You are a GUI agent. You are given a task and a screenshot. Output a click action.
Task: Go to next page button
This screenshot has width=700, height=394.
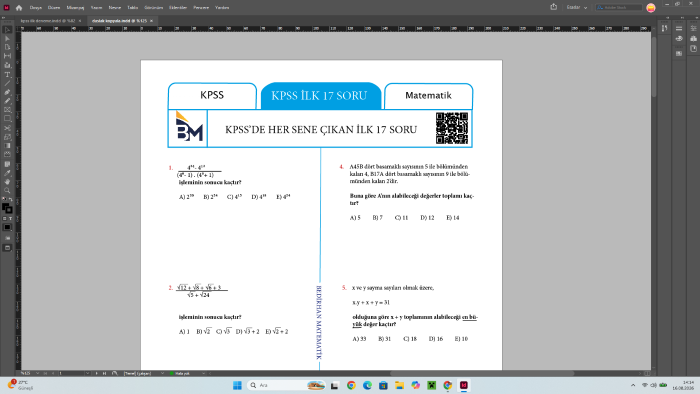coord(96,373)
